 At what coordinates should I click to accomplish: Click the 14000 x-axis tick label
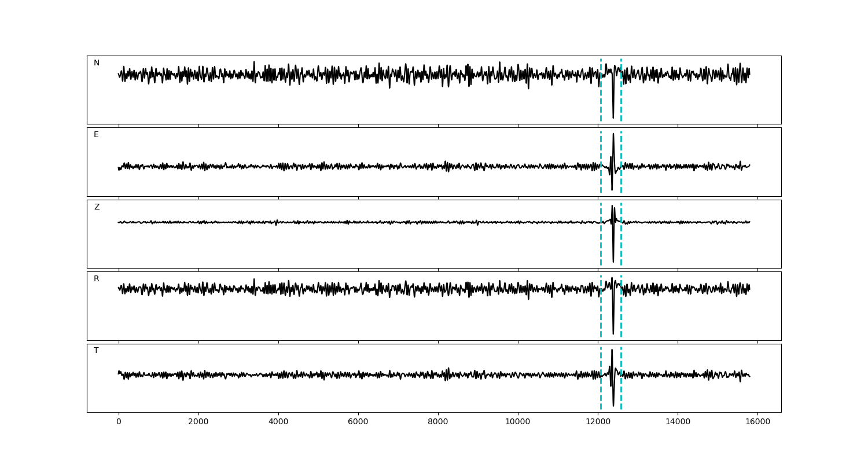tap(678, 422)
